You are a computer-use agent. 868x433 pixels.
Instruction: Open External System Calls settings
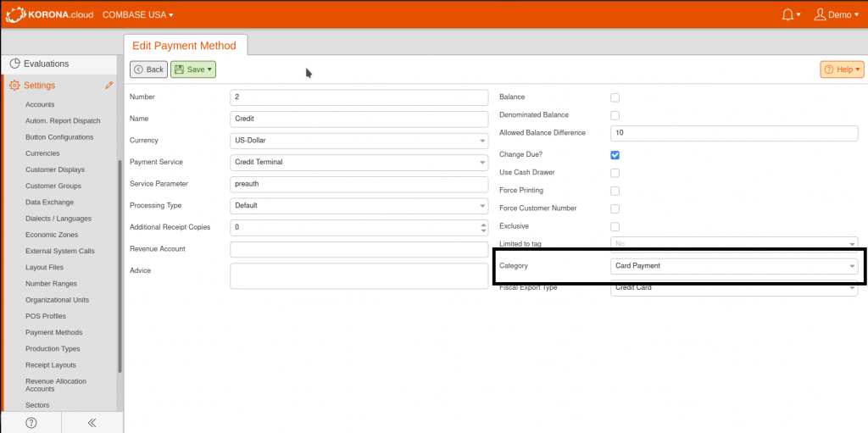(60, 251)
